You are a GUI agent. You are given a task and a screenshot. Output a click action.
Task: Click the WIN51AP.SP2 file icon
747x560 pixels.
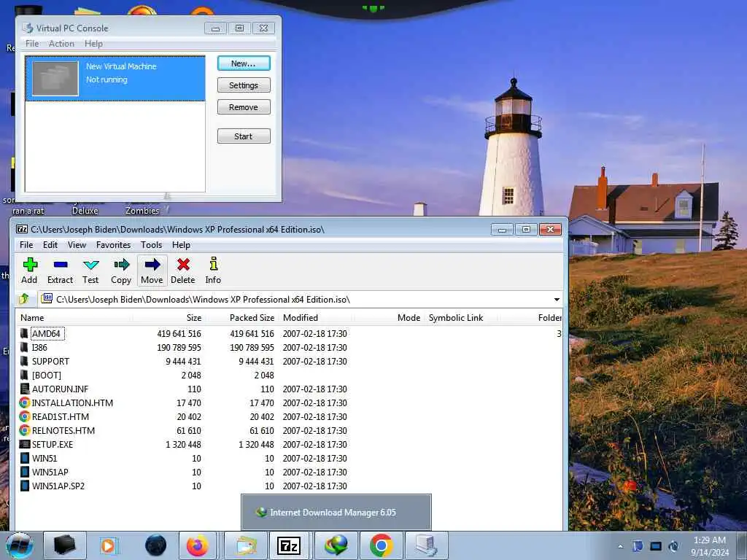click(x=24, y=486)
